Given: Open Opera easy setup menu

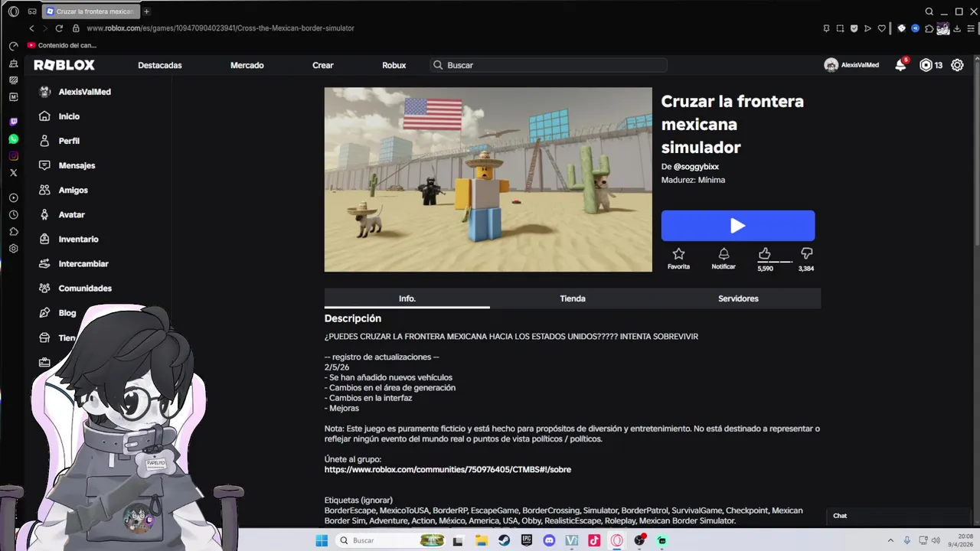Looking at the screenshot, I should [970, 28].
